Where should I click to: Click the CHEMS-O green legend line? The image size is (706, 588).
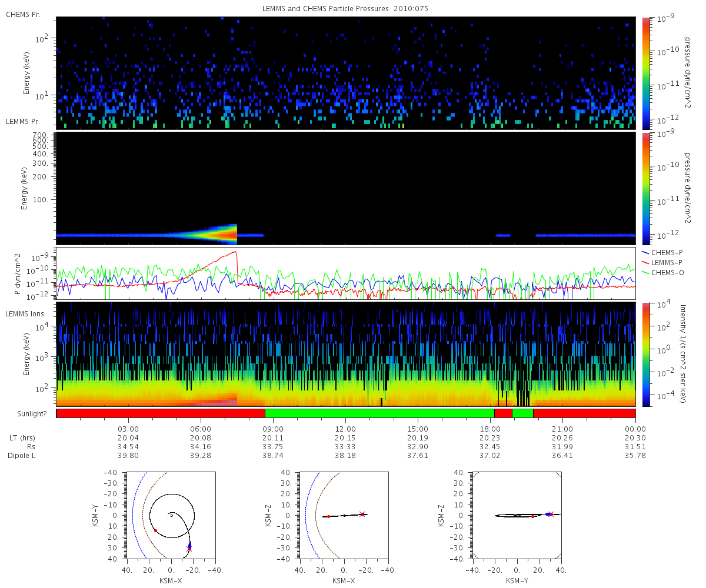coord(646,272)
